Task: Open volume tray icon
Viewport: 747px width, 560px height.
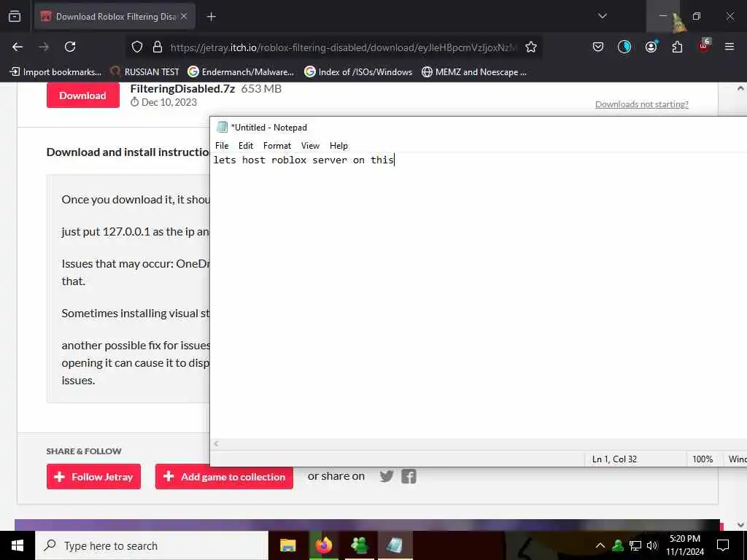Action: click(x=651, y=545)
